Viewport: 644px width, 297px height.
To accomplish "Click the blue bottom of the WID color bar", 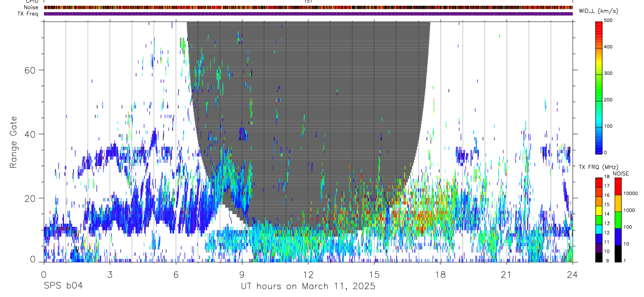I will tap(598, 147).
